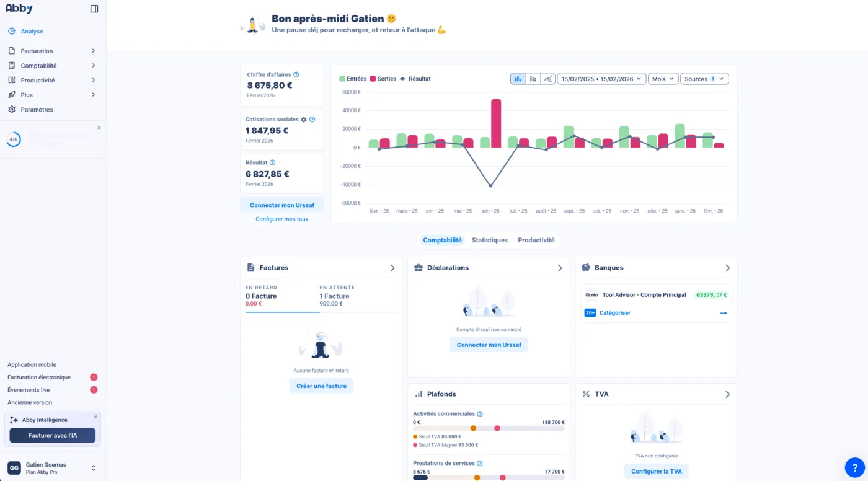Open the Sources filter dropdown
This screenshot has height=481, width=868.
[x=704, y=79]
